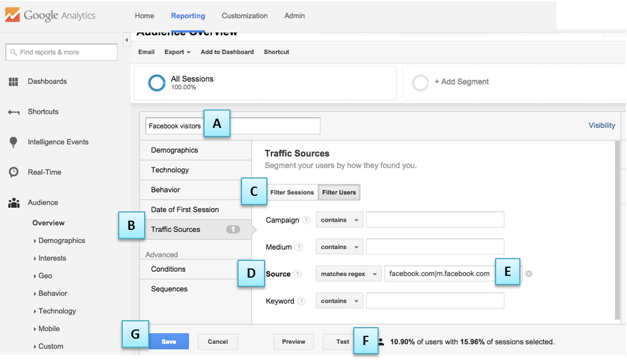The width and height of the screenshot is (627, 364).
Task: Select the Demographics segment category
Action: [195, 150]
